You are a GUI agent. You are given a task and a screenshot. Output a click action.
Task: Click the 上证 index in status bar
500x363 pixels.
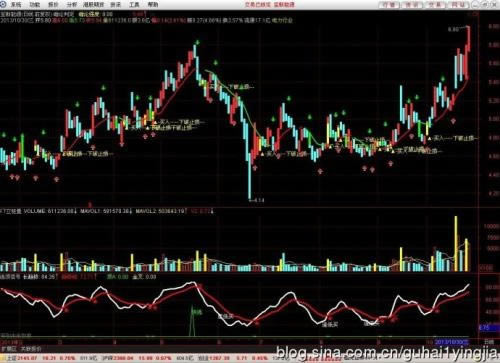(12, 358)
